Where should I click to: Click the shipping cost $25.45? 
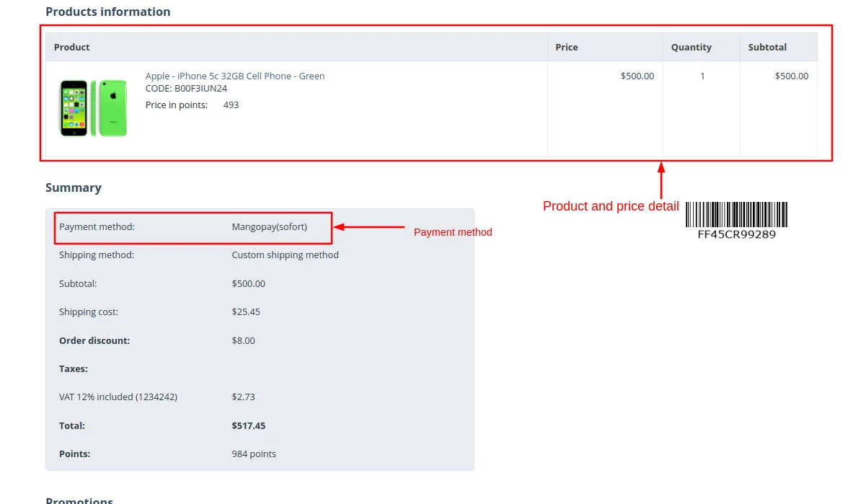click(246, 311)
